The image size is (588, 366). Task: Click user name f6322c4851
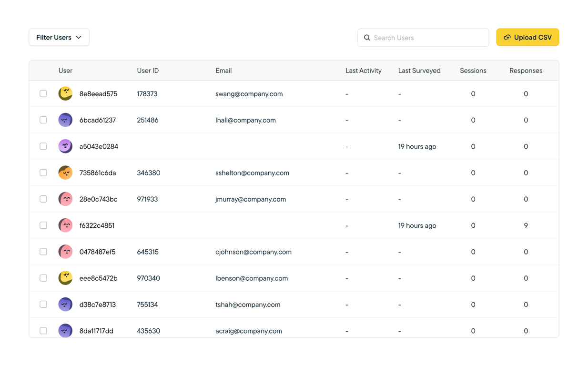click(97, 225)
